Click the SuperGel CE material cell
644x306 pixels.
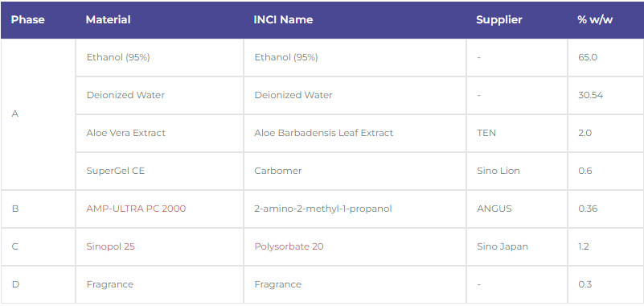tap(160, 171)
